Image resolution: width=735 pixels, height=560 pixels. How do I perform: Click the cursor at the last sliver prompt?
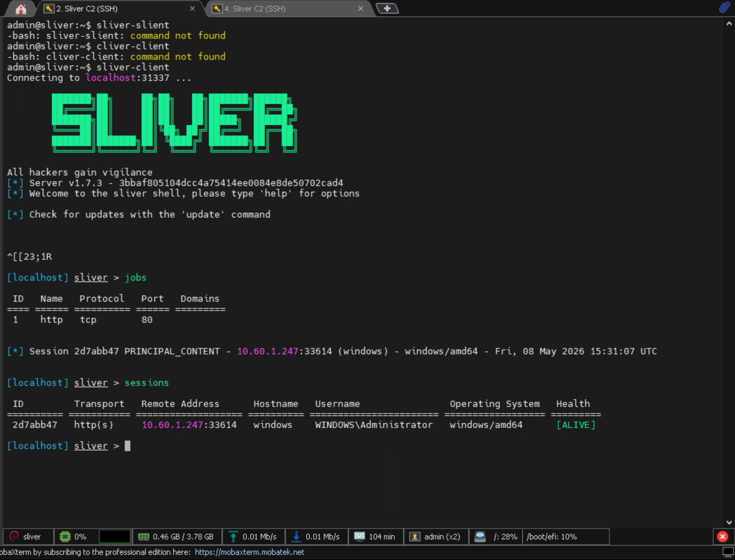pyautogui.click(x=128, y=446)
